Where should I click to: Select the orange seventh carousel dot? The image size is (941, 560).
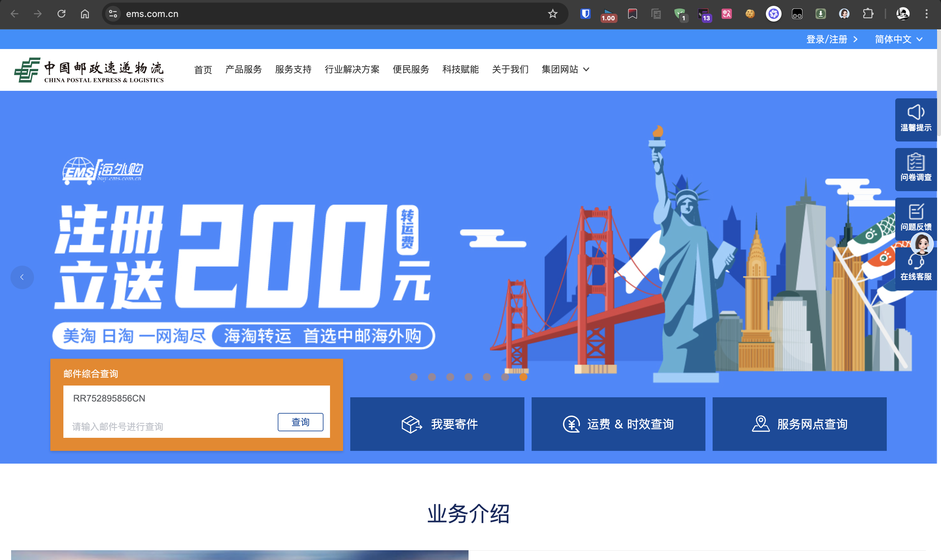tap(523, 377)
